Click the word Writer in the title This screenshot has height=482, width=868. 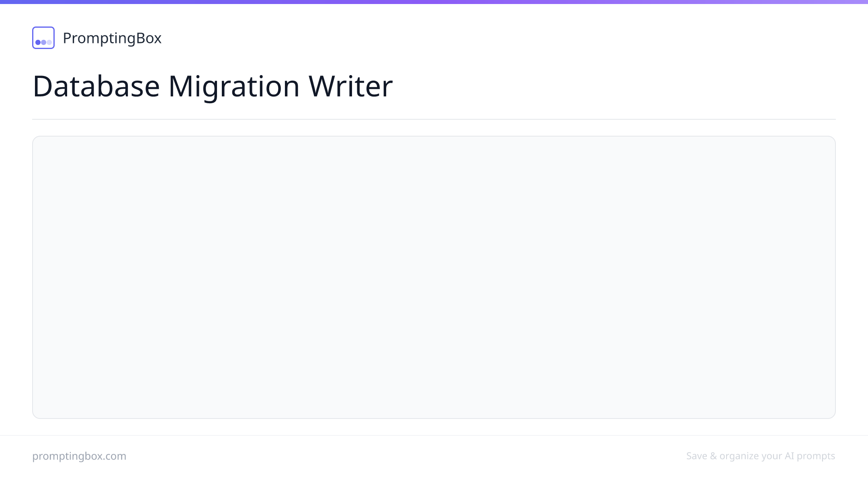350,86
